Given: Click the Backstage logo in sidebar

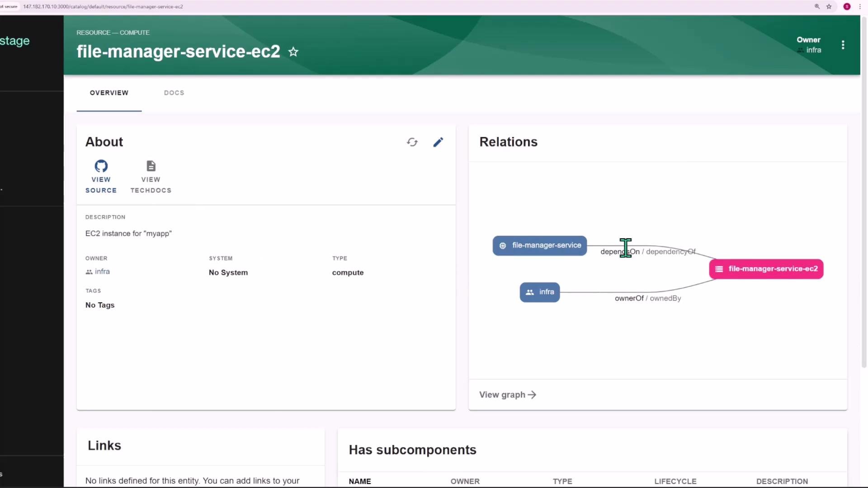Looking at the screenshot, I should [x=14, y=41].
